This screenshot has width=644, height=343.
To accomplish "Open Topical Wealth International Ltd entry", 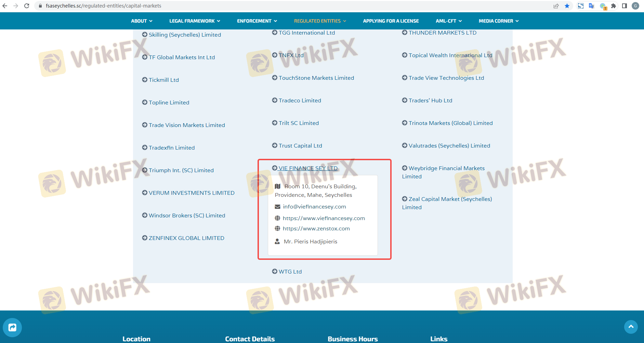I will point(450,55).
